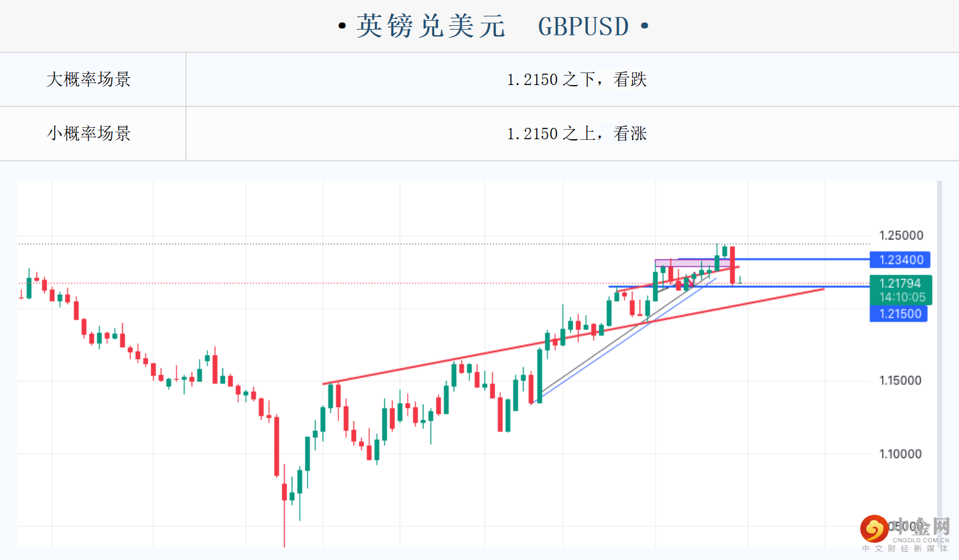Click the 英镑兑美元 GBPUSD title
The height and width of the screenshot is (560, 959).
coord(493,26)
